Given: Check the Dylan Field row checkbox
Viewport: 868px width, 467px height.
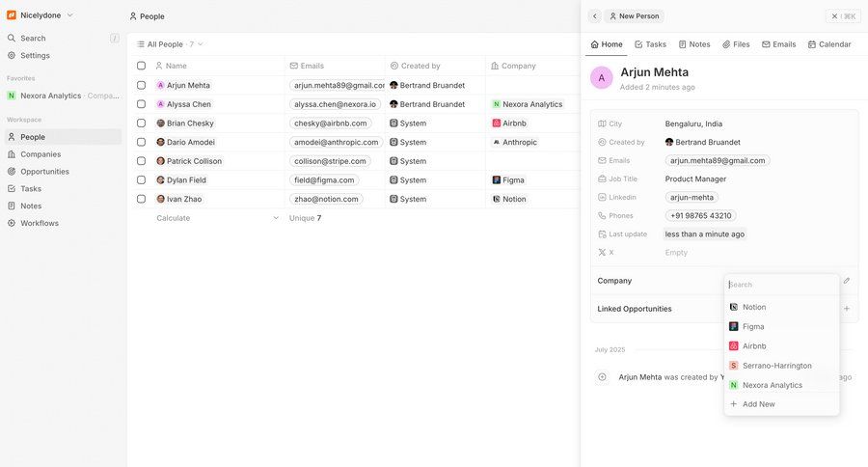Looking at the screenshot, I should [x=141, y=180].
